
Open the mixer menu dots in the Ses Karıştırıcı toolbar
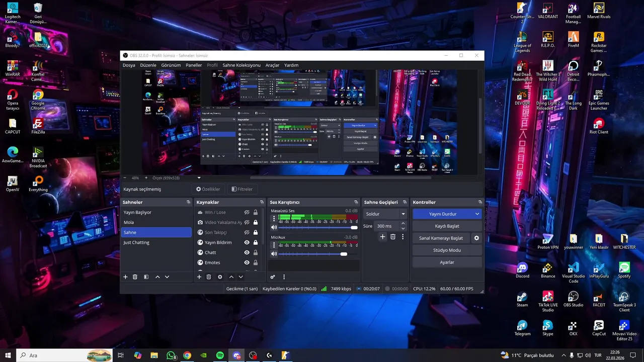tap(284, 277)
